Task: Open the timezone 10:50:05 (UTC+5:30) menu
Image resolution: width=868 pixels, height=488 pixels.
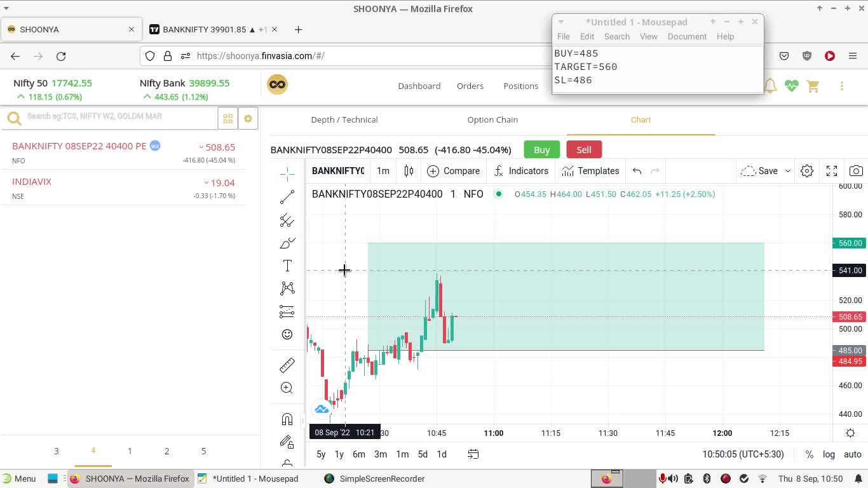Action: (743, 454)
